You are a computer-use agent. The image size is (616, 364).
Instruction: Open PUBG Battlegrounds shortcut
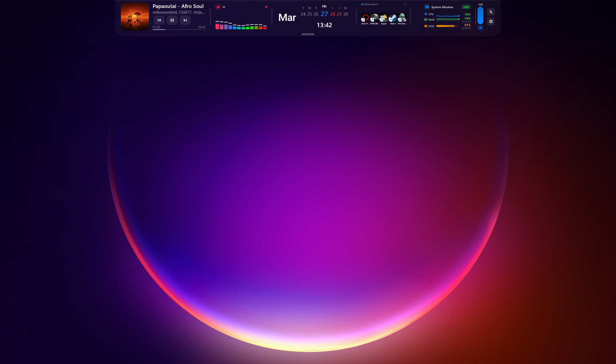tap(374, 18)
